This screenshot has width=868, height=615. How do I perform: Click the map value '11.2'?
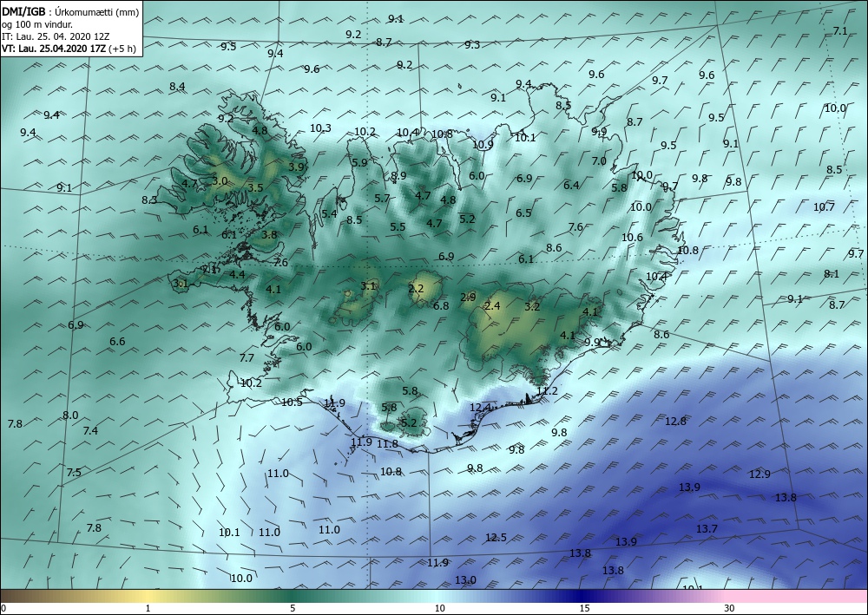[x=547, y=391]
